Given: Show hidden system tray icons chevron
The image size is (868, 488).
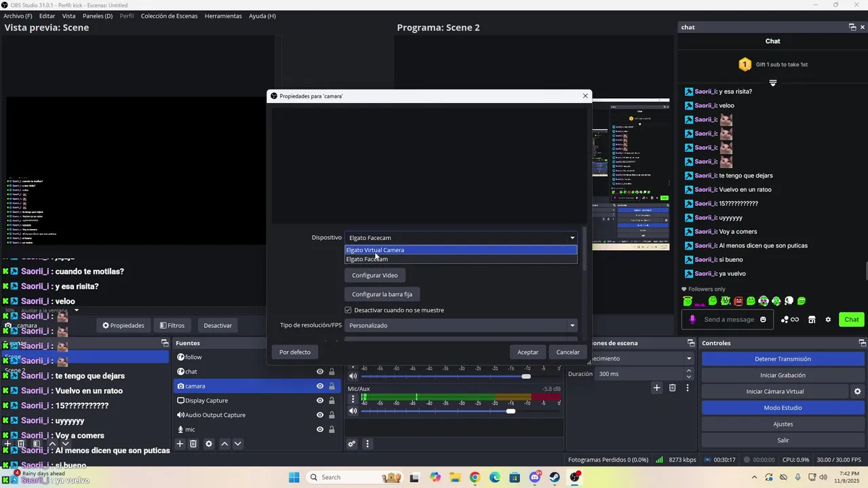Looking at the screenshot, I should [754, 477].
